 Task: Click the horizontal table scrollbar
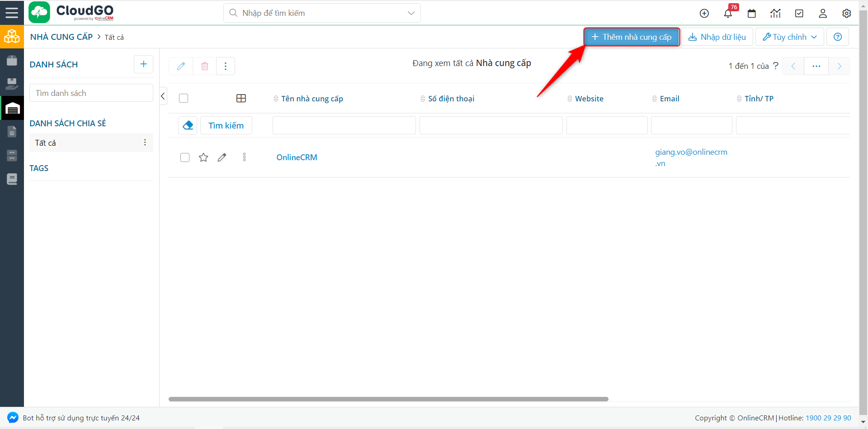pos(388,399)
